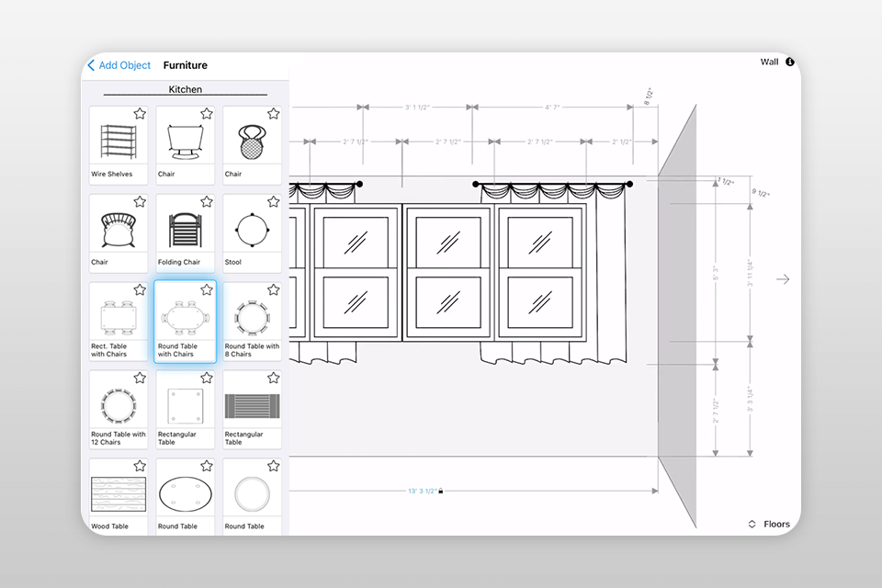Image resolution: width=882 pixels, height=588 pixels.
Task: Favorite the Wire Shelves item star
Action: (x=140, y=114)
